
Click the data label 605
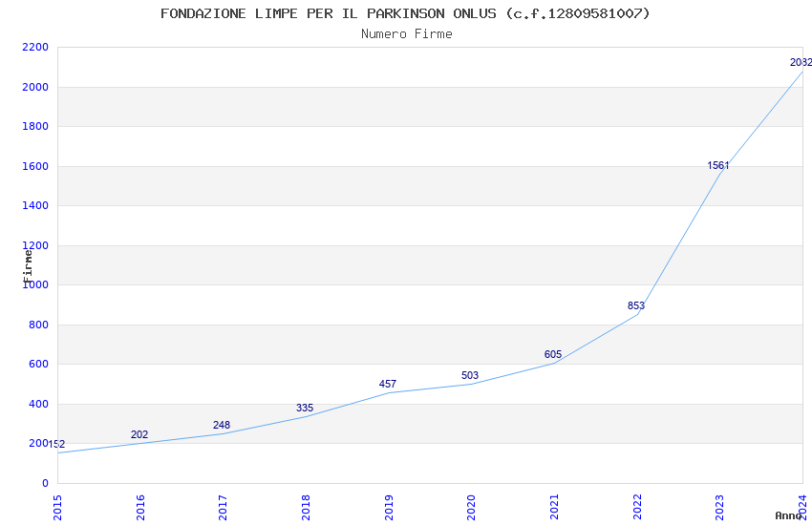click(552, 354)
